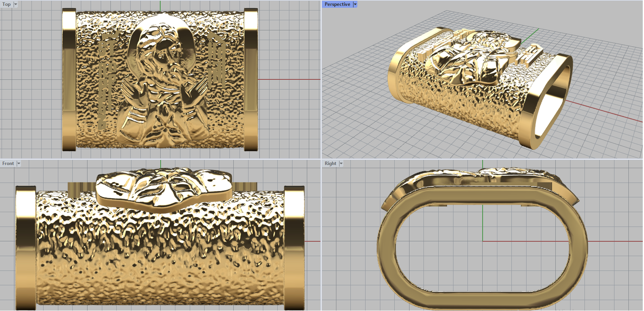Viewport: 644px width, 311px height.
Task: Click the highlighted Perspective viewport title
Action: pos(337,4)
